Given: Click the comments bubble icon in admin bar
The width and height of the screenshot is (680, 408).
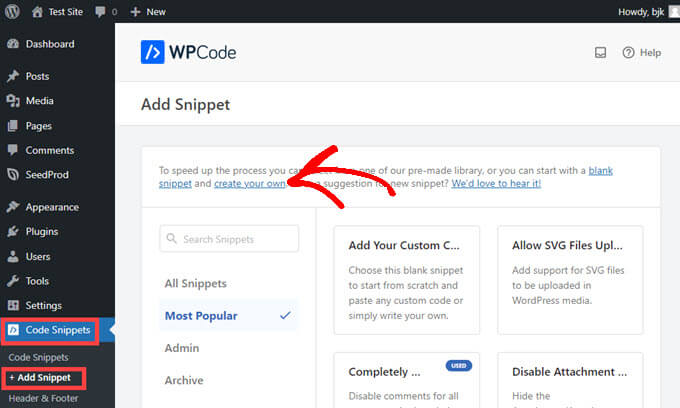Looking at the screenshot, I should pos(102,11).
